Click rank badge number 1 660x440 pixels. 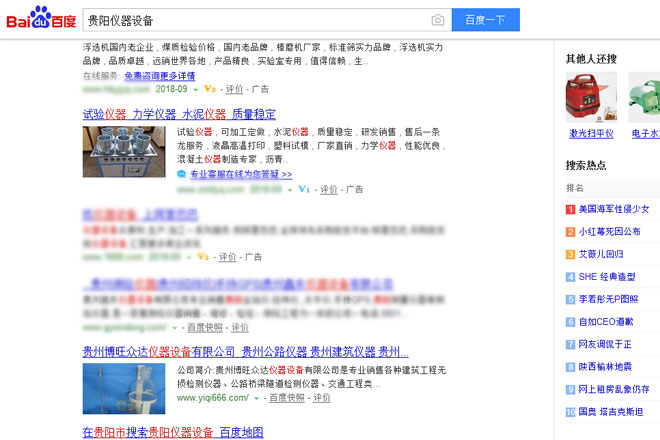(x=570, y=209)
